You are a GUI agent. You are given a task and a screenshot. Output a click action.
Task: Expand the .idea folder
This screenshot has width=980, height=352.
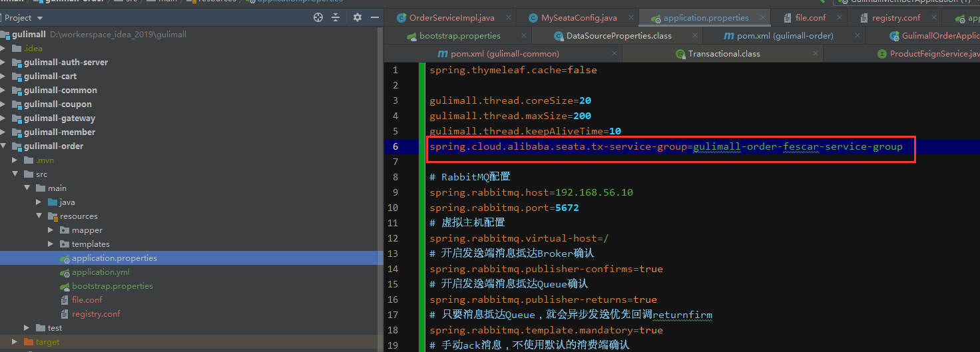coord(3,48)
